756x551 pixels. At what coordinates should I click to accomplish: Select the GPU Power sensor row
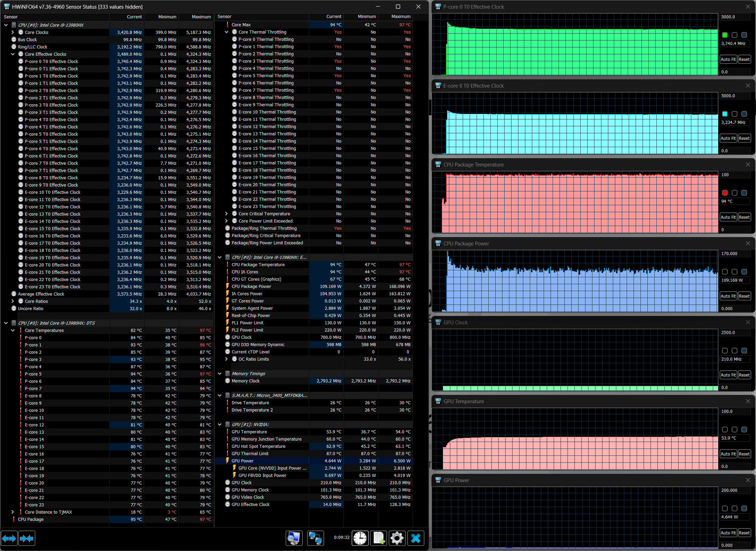click(242, 461)
